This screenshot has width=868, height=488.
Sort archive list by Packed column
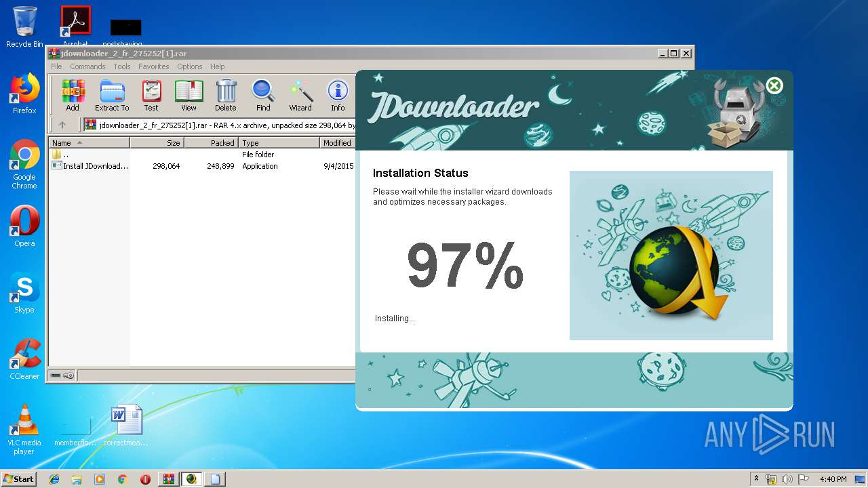[211, 142]
